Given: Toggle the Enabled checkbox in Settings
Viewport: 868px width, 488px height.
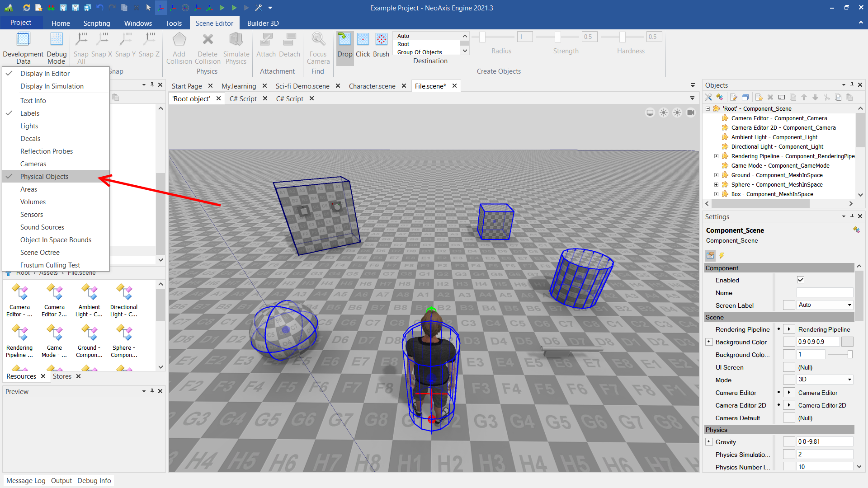Looking at the screenshot, I should (x=801, y=280).
